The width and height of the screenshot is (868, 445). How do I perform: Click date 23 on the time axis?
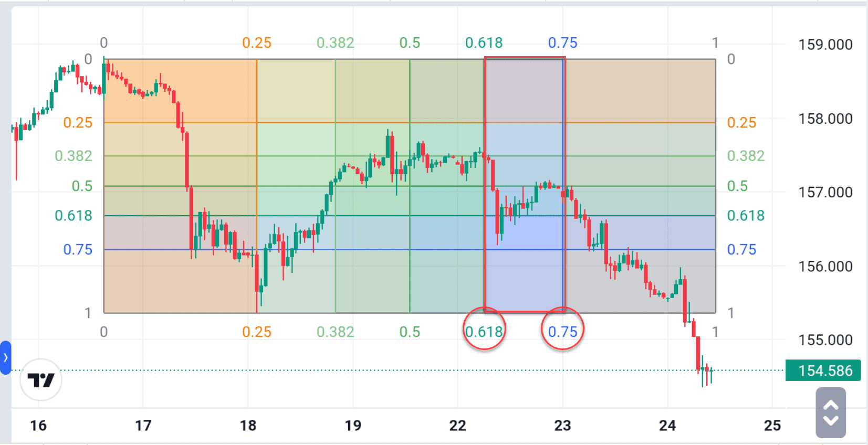(x=562, y=425)
